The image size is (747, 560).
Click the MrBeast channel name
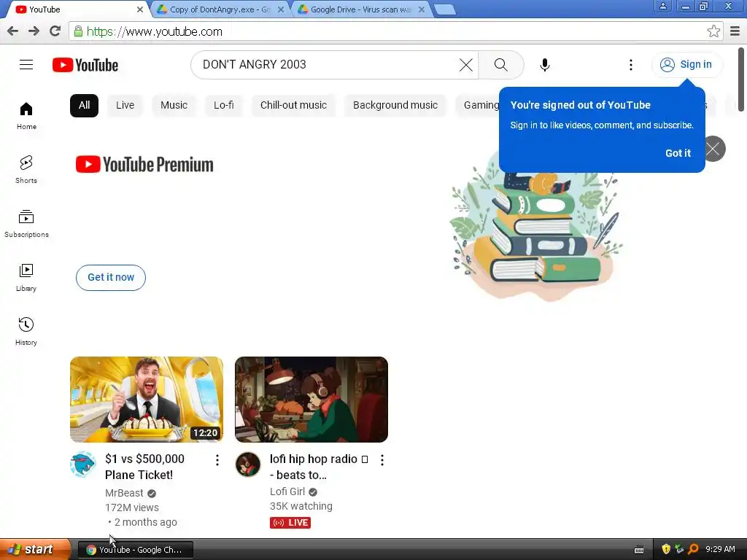(124, 494)
